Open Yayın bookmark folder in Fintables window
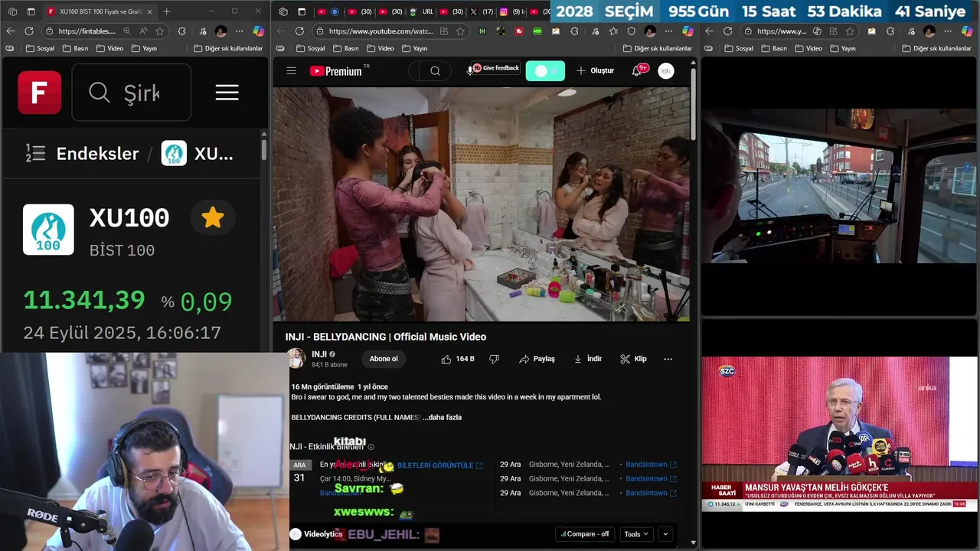 144,48
